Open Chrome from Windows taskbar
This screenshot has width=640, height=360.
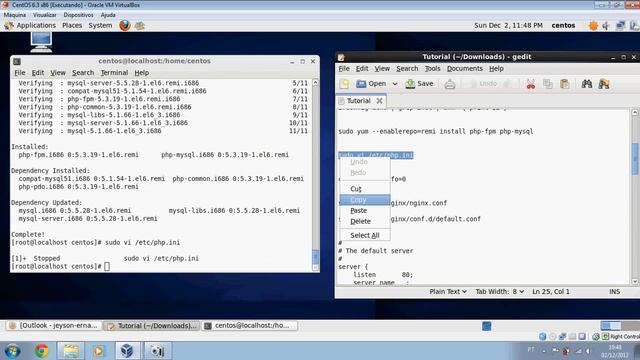click(42, 351)
